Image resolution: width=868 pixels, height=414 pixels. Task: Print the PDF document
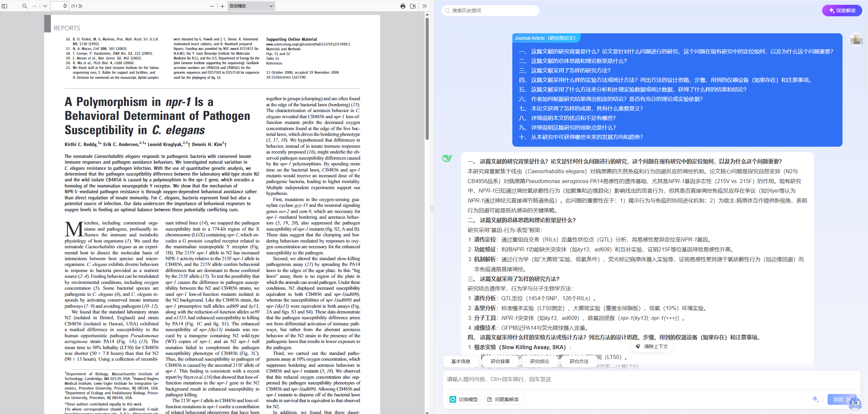pos(403,6)
